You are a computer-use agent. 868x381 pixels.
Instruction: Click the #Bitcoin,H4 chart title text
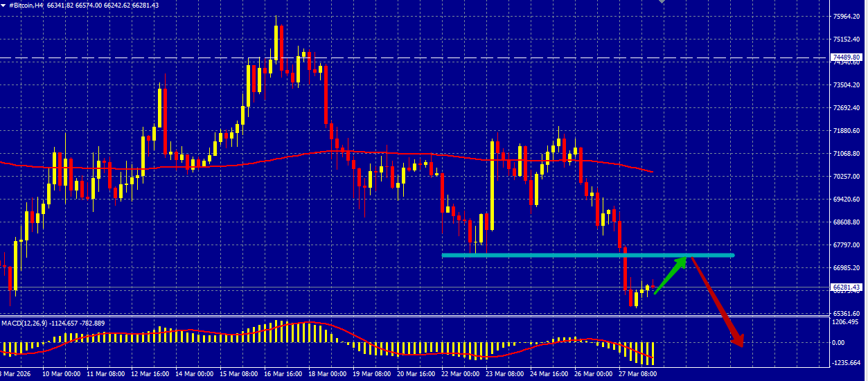[26, 5]
